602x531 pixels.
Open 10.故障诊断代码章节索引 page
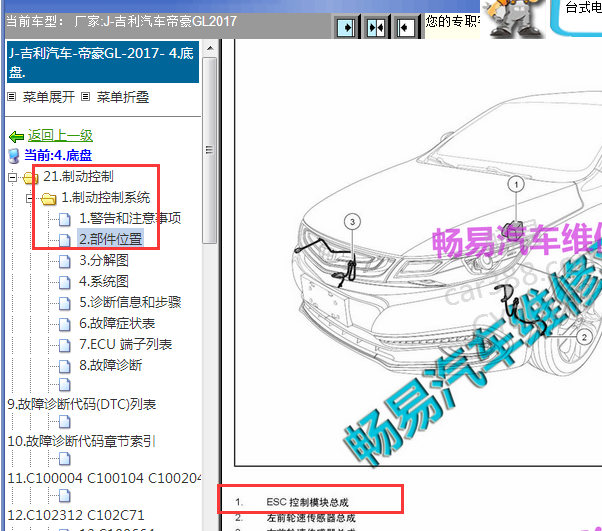click(81, 441)
